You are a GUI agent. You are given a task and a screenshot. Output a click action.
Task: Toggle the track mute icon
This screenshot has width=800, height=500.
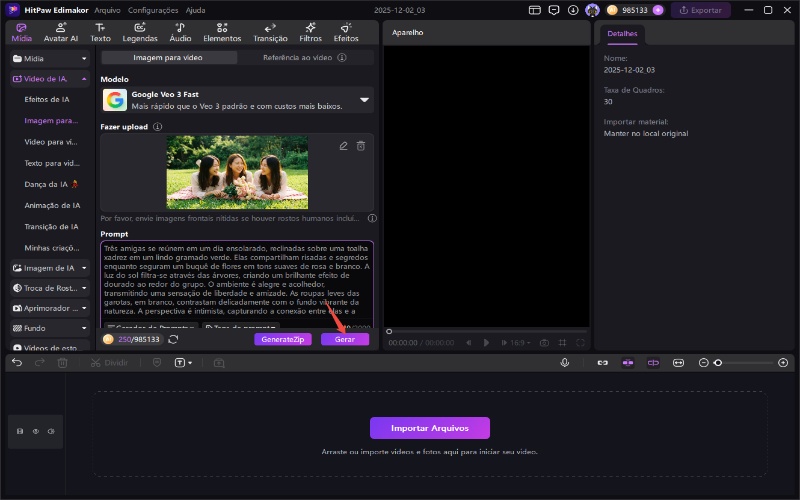pos(50,431)
